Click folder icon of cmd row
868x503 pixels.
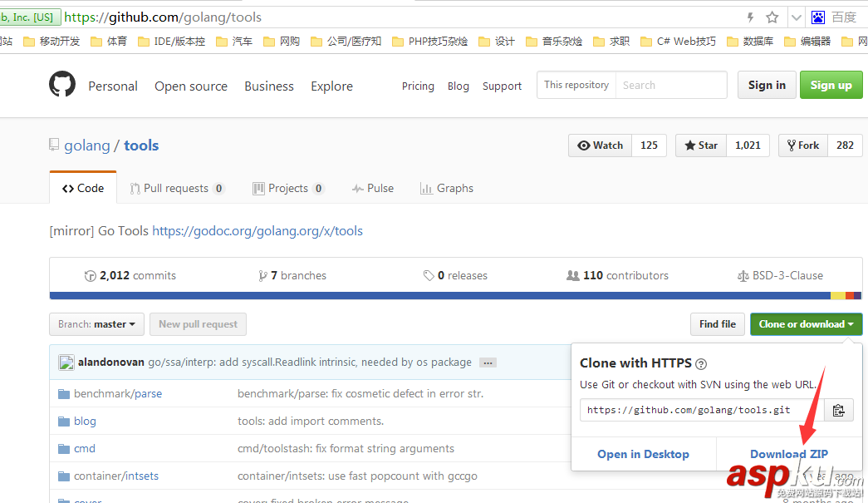[x=64, y=449]
